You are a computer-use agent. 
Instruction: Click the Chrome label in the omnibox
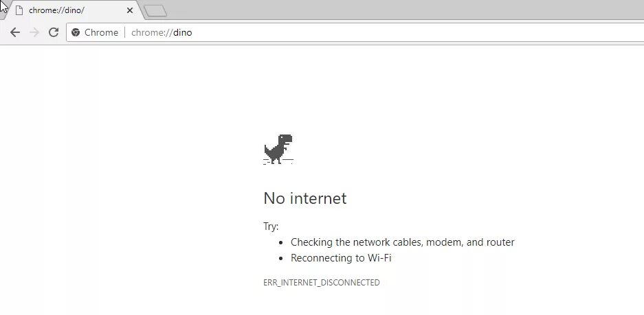coord(102,32)
